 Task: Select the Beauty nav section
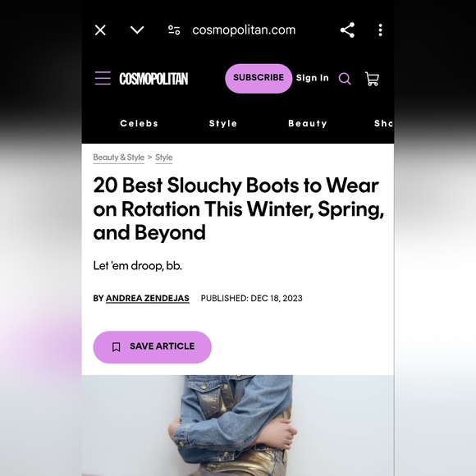(x=308, y=123)
